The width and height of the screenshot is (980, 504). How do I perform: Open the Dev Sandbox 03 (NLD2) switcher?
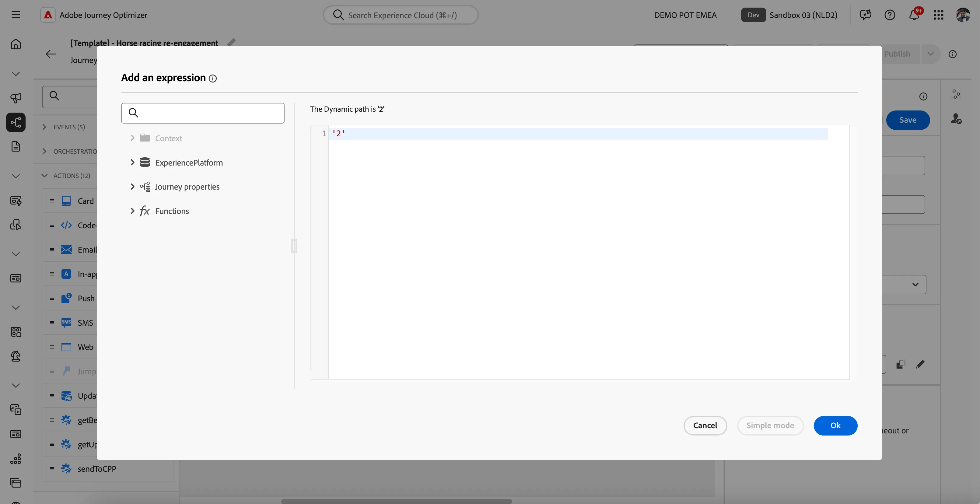click(x=789, y=15)
